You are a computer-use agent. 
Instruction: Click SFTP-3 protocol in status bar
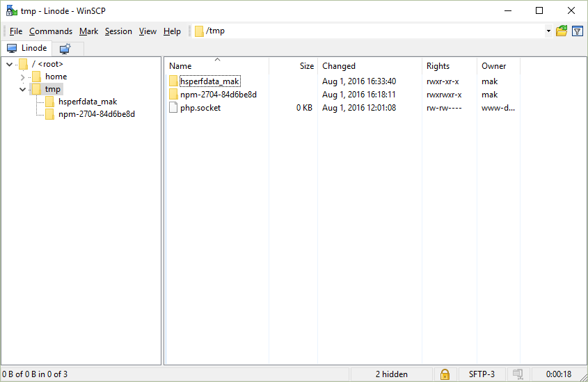(x=482, y=374)
